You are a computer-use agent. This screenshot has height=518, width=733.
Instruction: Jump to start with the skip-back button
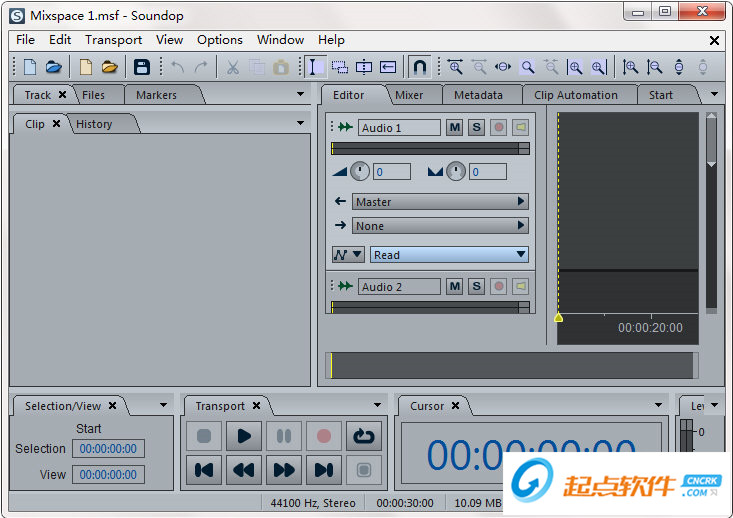pos(204,469)
